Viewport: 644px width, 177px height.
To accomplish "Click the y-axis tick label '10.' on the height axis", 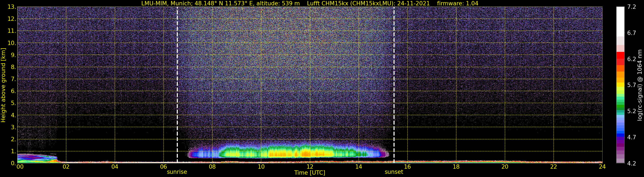I will 12,43.
